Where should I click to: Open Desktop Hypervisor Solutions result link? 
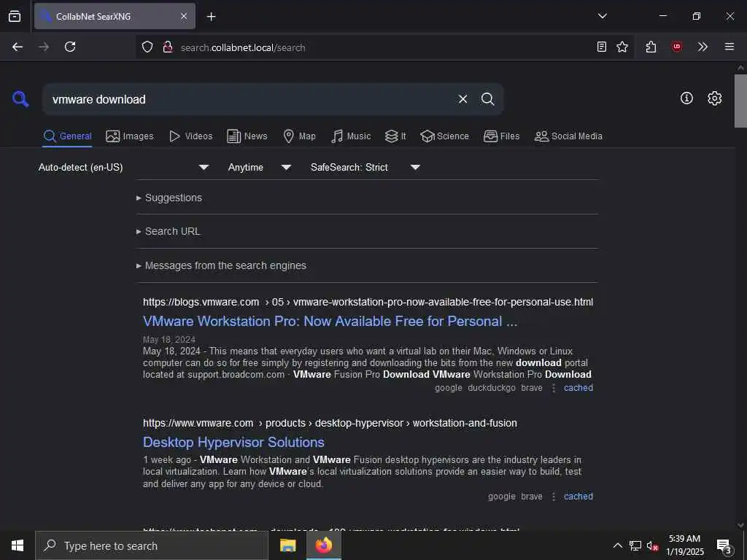(x=233, y=443)
